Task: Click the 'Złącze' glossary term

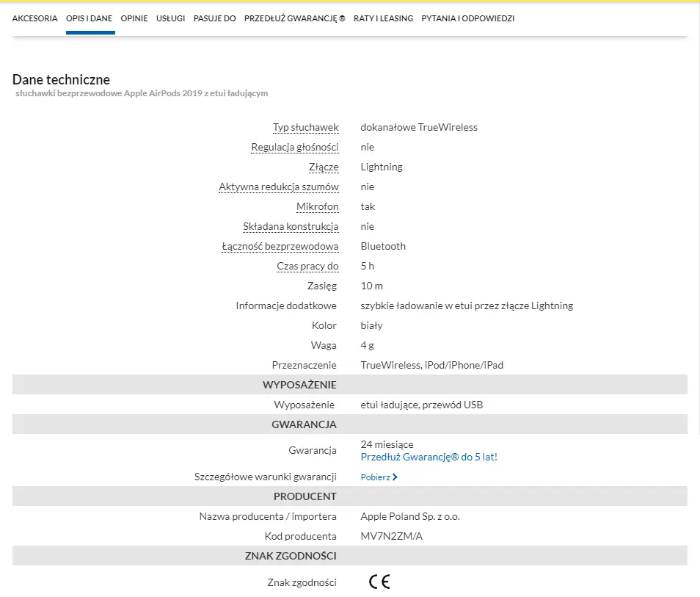Action: point(324,167)
